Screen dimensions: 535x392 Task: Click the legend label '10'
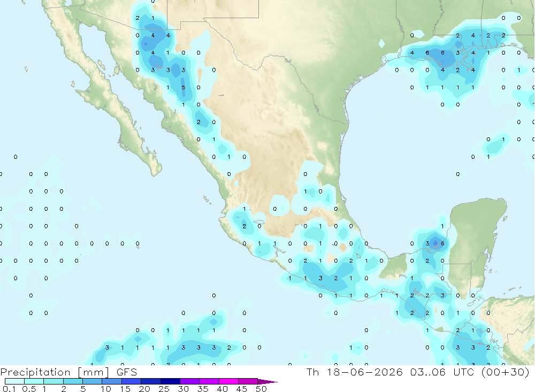point(105,389)
